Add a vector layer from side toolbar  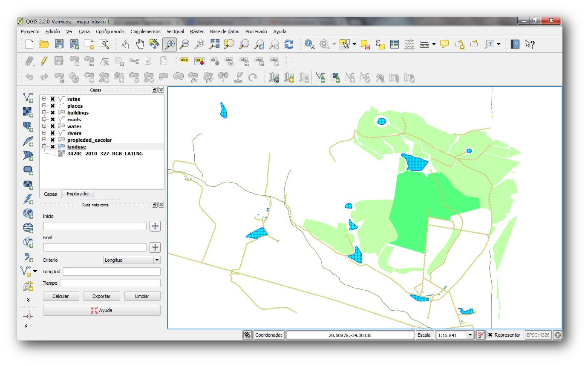point(28,98)
